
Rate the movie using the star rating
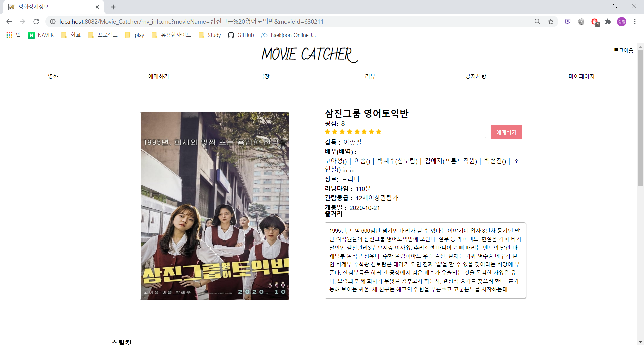click(x=353, y=132)
